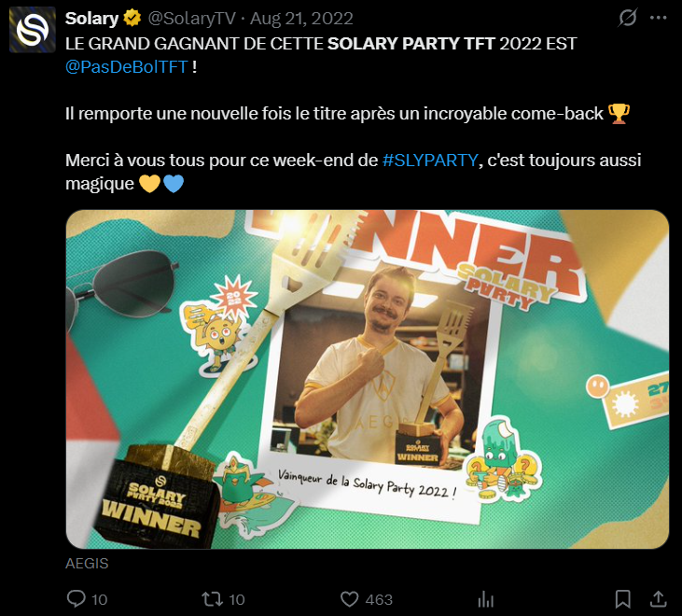Bookmark this Solary tweet
Image resolution: width=682 pixels, height=616 pixels.
623,598
